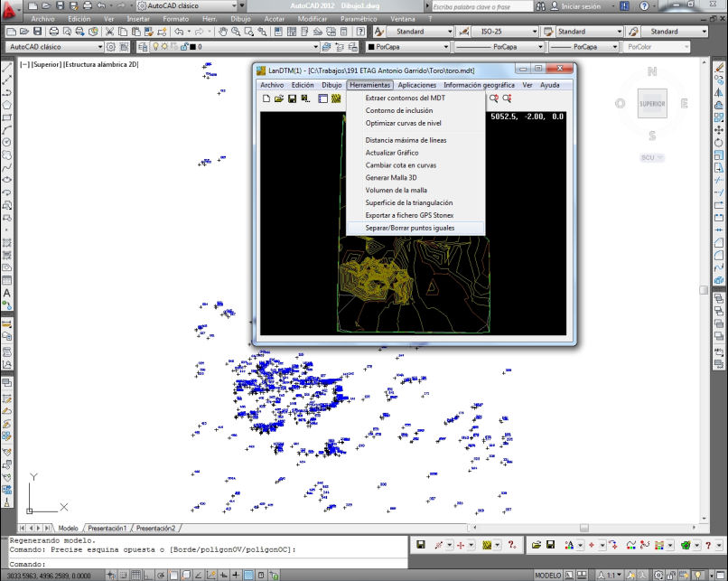Select the Move tool in modify toolbar
The height and width of the screenshot is (581, 728).
point(719,130)
